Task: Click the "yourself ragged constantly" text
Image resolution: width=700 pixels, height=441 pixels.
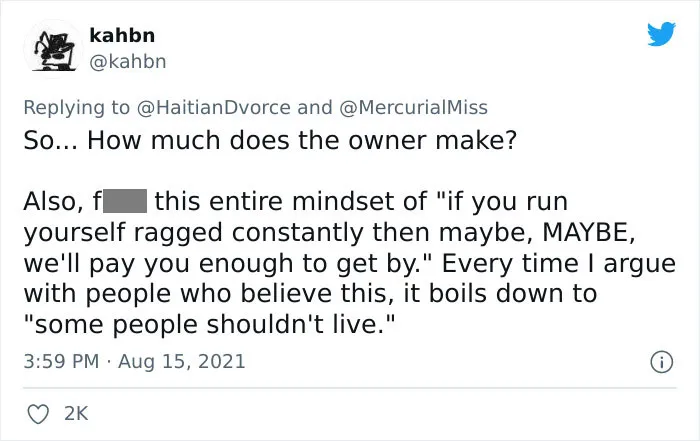Action: (x=192, y=232)
